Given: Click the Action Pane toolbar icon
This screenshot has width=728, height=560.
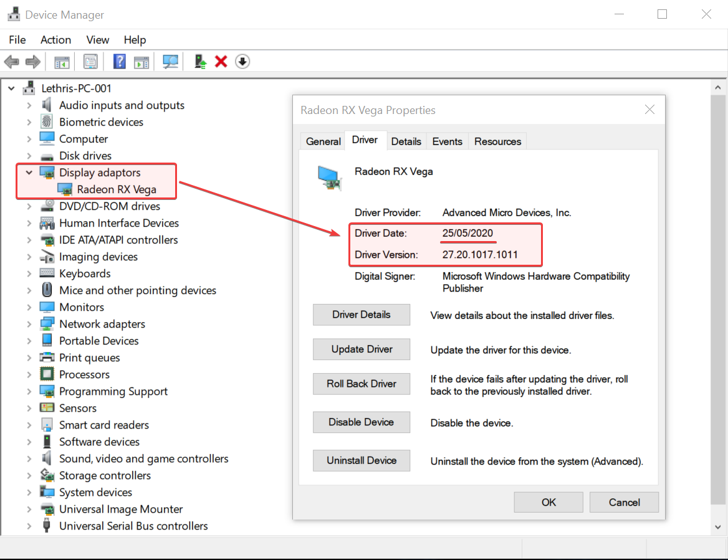Looking at the screenshot, I should pyautogui.click(x=141, y=62).
